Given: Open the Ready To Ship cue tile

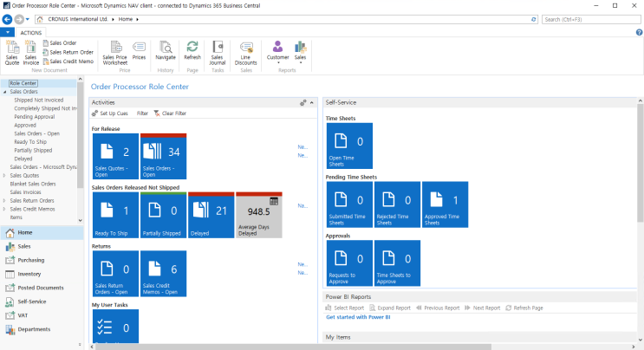Looking at the screenshot, I should tap(115, 215).
